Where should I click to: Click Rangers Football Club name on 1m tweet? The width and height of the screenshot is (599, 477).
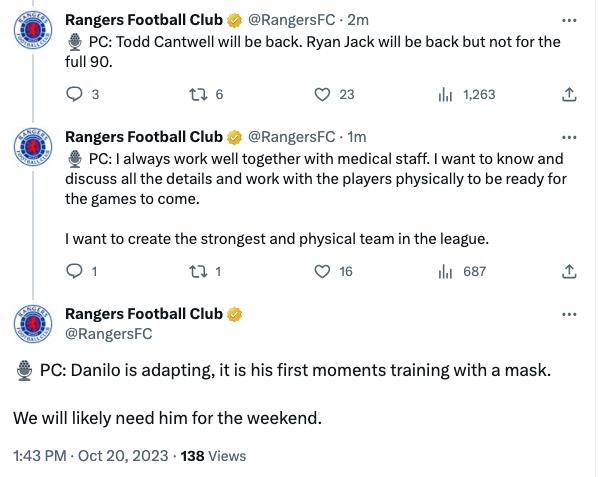[x=144, y=137]
